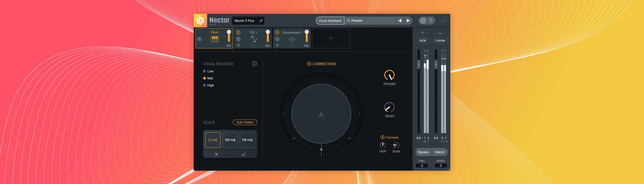Click the Pan value field
Screen dimensions: 644x184
point(422,166)
